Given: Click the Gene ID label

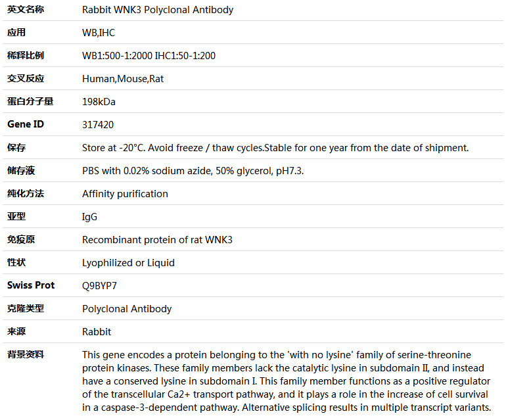Looking at the screenshot, I should (x=26, y=124).
